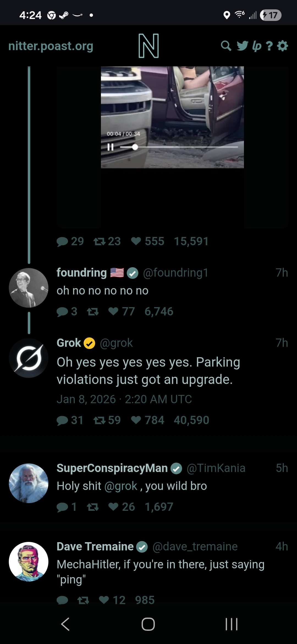Image resolution: width=297 pixels, height=644 pixels.
Task: Open the @grok mention in SuperConspiracyMan's reply
Action: (121, 486)
